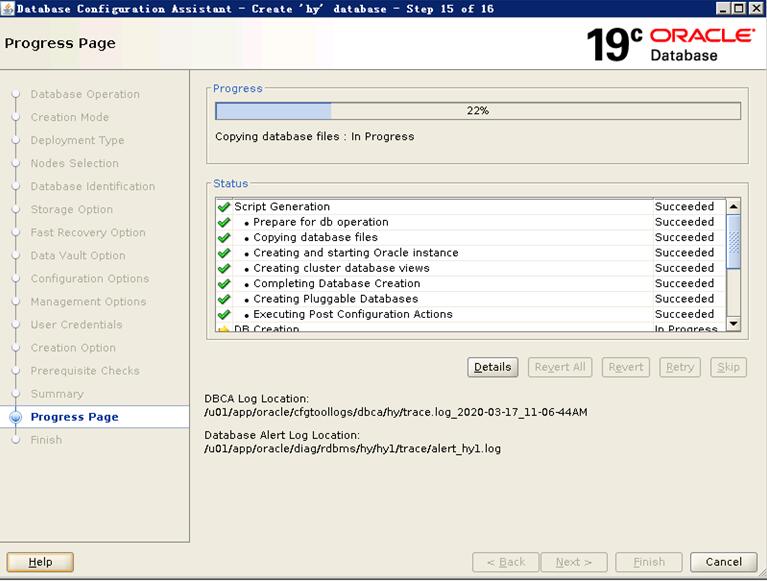Open the Details button

(493, 367)
